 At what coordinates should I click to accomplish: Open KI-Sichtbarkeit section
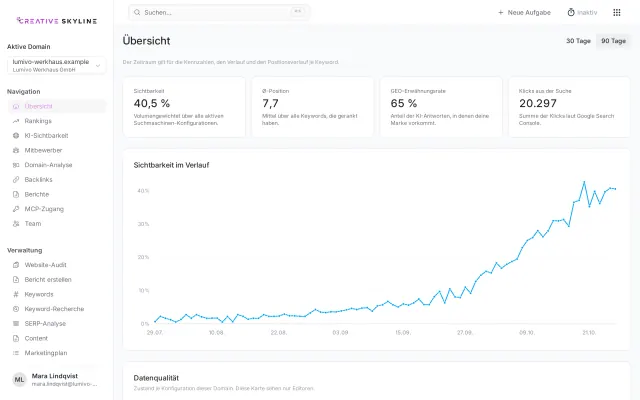click(57, 136)
